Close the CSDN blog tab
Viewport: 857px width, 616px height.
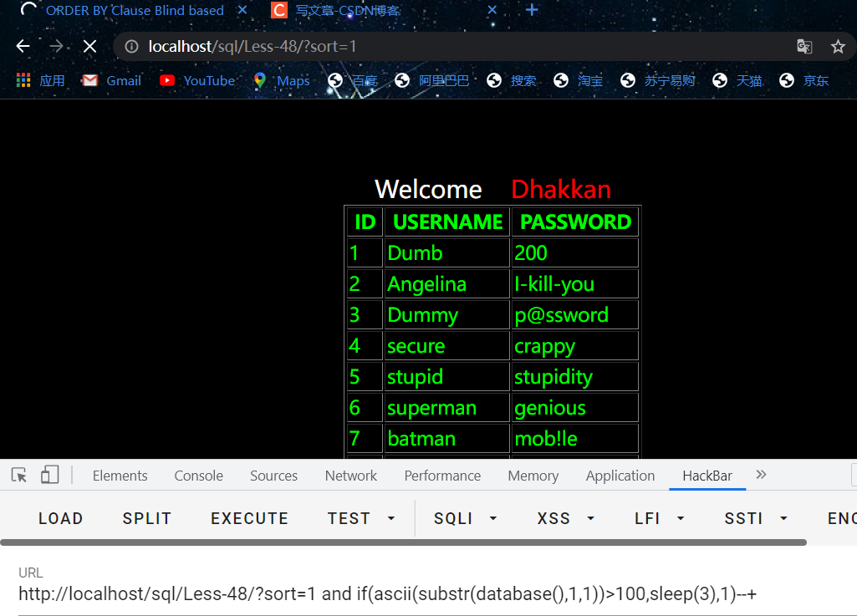point(492,10)
